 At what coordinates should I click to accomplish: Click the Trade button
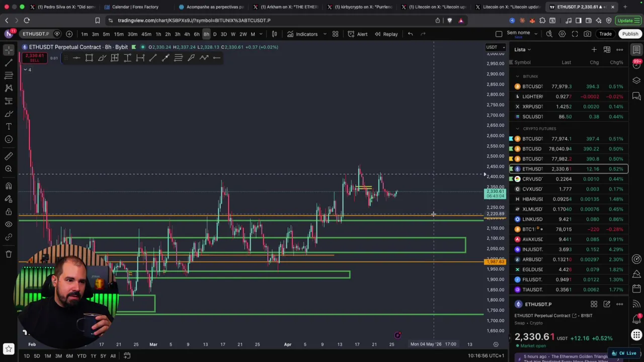(605, 34)
